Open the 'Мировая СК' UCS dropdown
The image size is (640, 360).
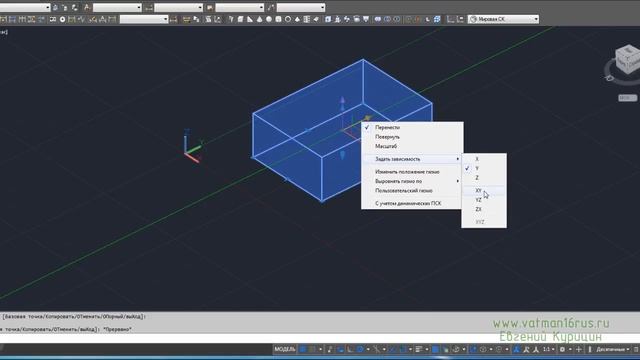(504, 19)
